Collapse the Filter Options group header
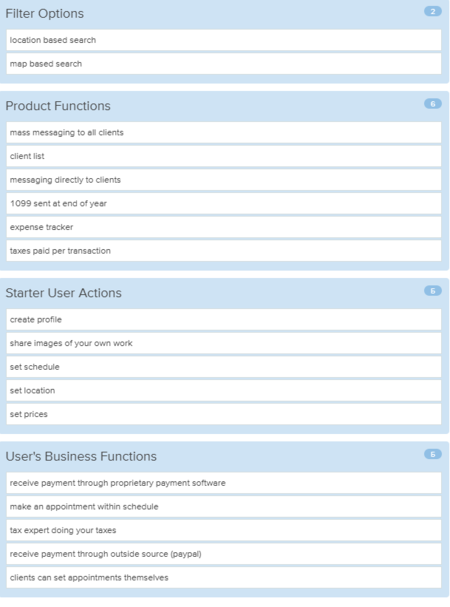The height and width of the screenshot is (607, 450). [x=45, y=14]
